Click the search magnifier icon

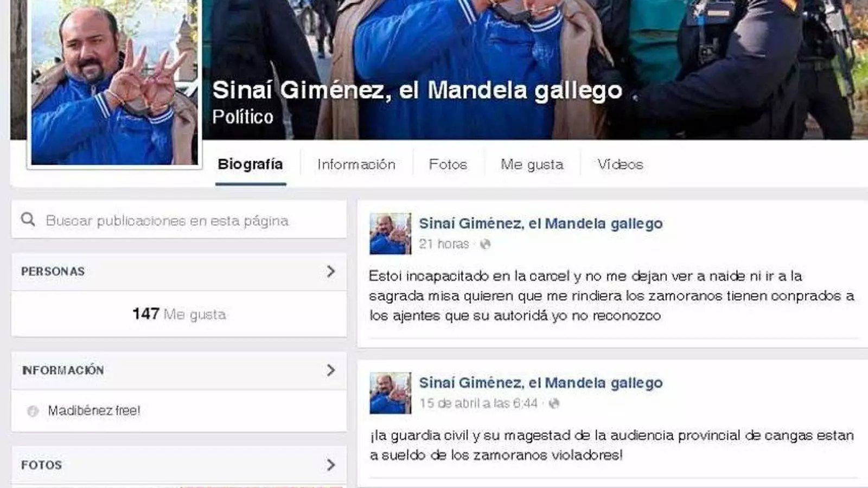tap(28, 220)
